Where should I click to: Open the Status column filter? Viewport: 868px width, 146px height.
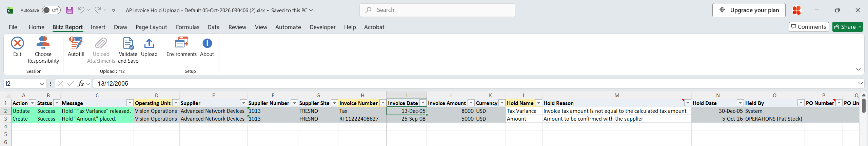57,103
